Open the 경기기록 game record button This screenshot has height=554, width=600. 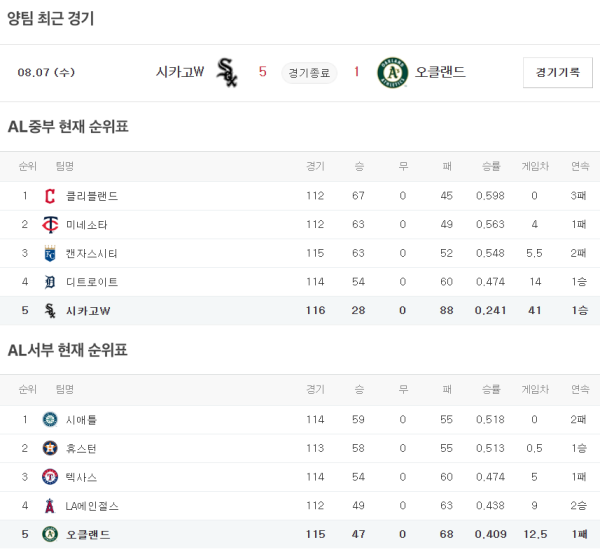557,72
